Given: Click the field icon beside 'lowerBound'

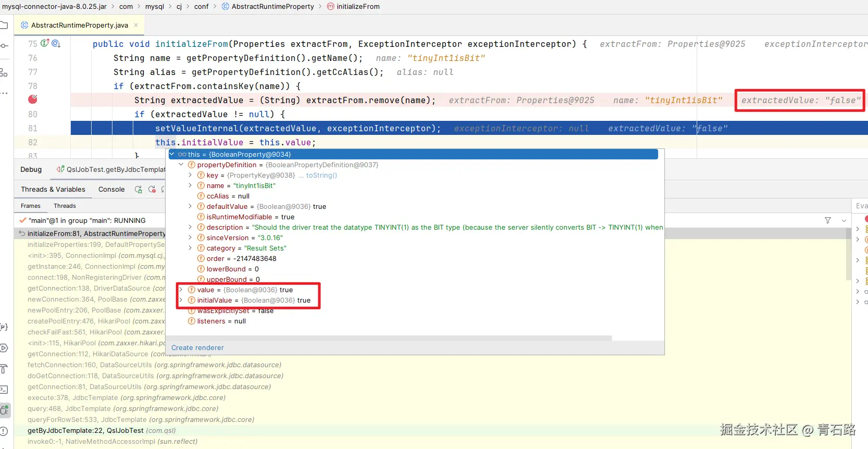Looking at the screenshot, I should click(201, 269).
